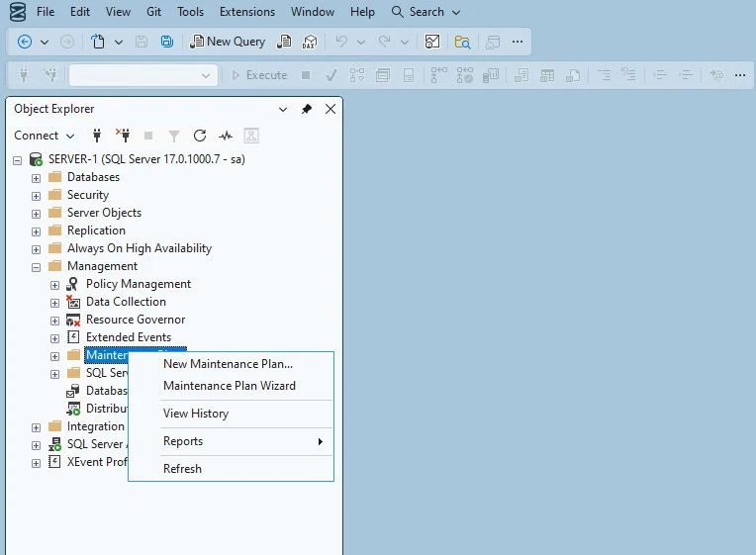Expand the Data Collection node
The width and height of the screenshot is (756, 555).
pyautogui.click(x=55, y=304)
